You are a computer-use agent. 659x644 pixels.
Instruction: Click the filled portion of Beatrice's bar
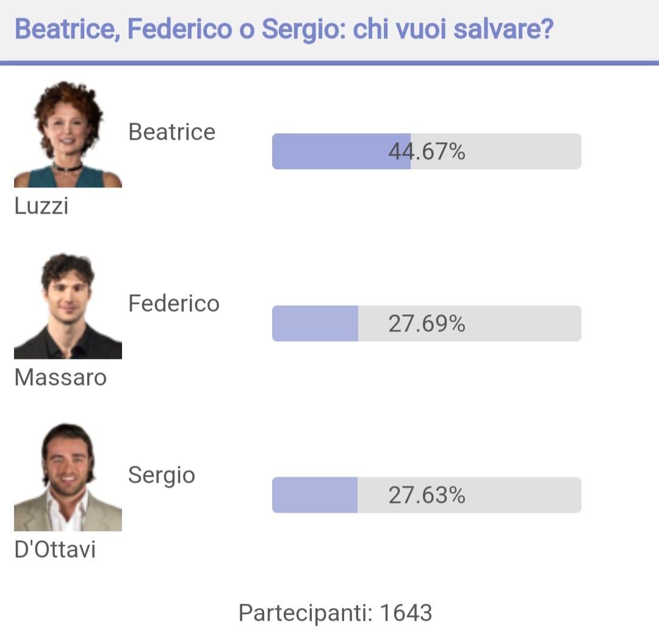pyautogui.click(x=341, y=151)
